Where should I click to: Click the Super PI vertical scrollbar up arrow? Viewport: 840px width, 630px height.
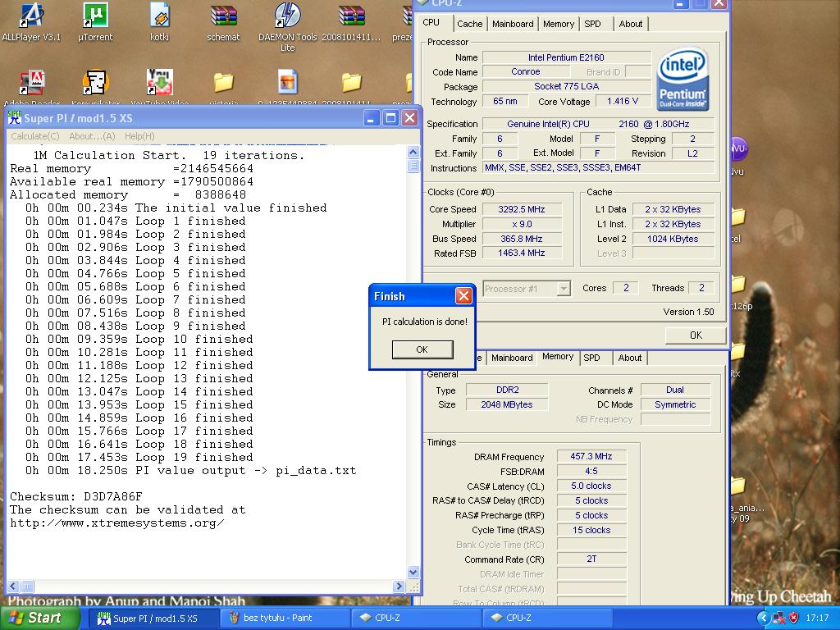tap(413, 153)
